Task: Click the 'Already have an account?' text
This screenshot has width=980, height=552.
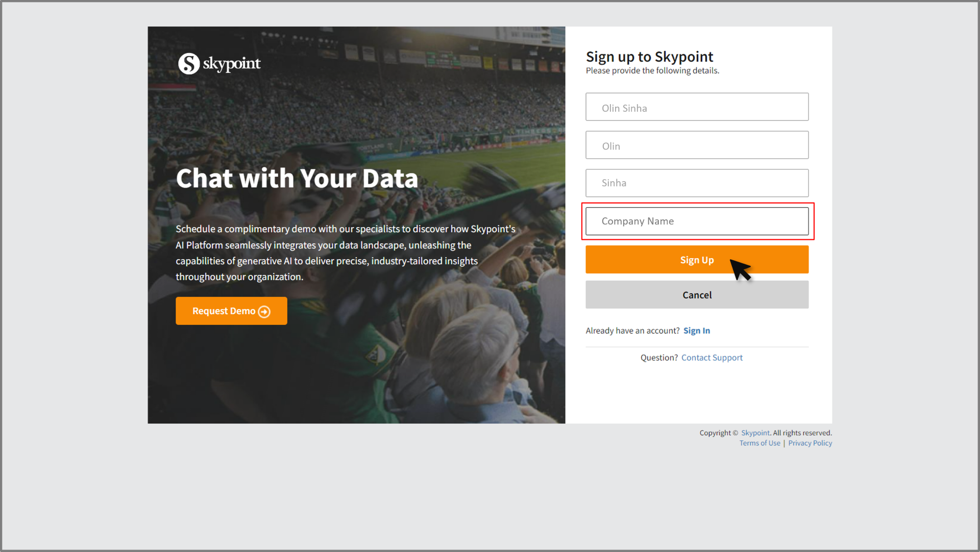Action: [x=632, y=331]
